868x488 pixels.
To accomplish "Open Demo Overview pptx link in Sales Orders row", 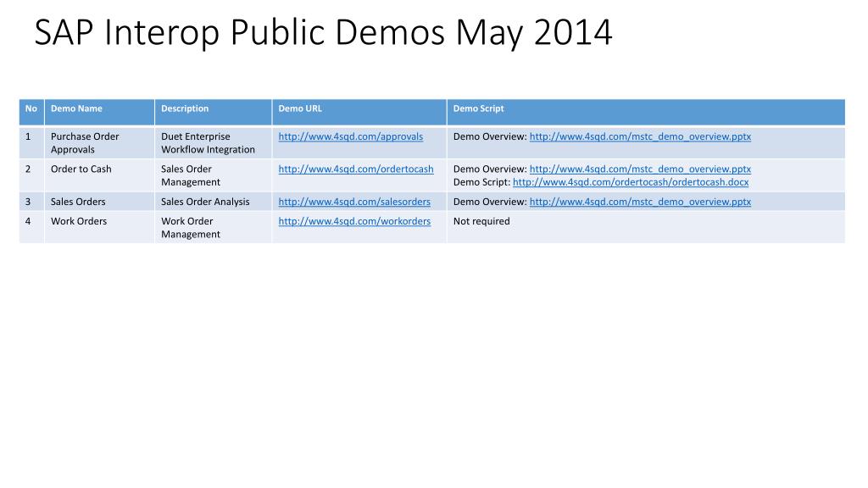I will [640, 202].
